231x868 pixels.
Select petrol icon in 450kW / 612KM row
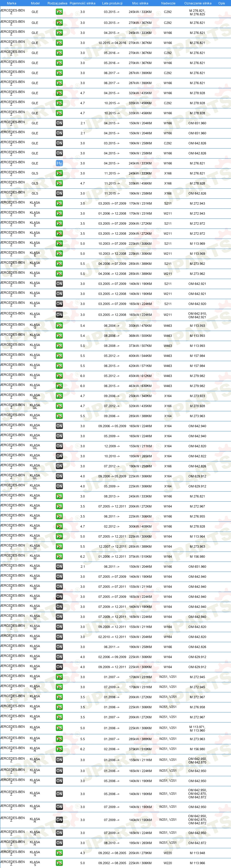59,376
